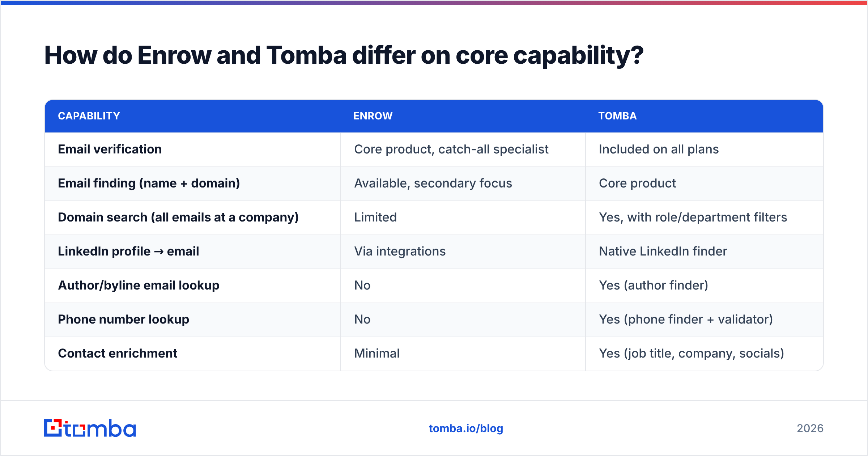The width and height of the screenshot is (868, 456).
Task: Select 'Email finding (name + domain)' label
Action: (149, 183)
